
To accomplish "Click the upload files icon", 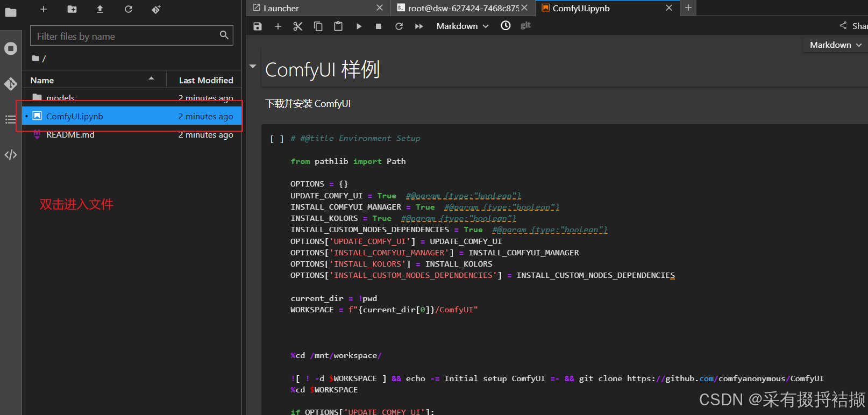I will coord(100,9).
